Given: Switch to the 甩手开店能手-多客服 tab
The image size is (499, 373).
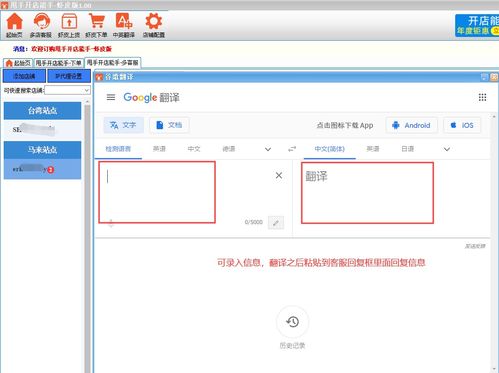Looking at the screenshot, I should [113, 63].
